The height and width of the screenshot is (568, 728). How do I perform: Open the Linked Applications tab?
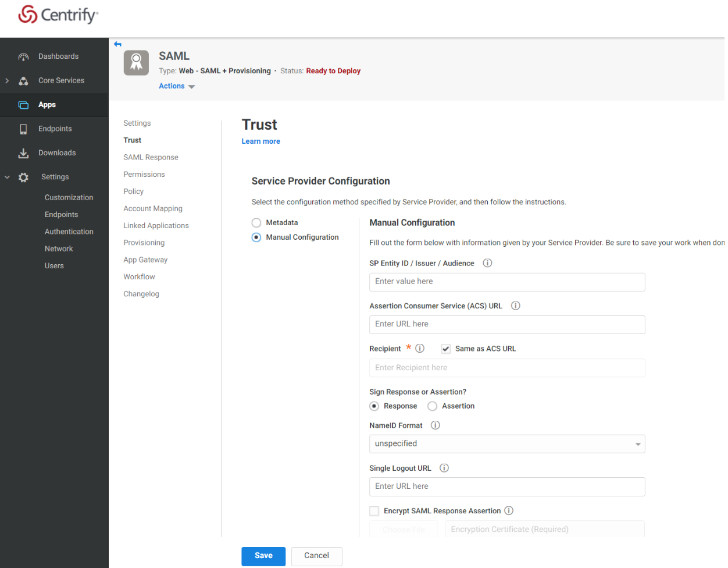[x=156, y=226]
